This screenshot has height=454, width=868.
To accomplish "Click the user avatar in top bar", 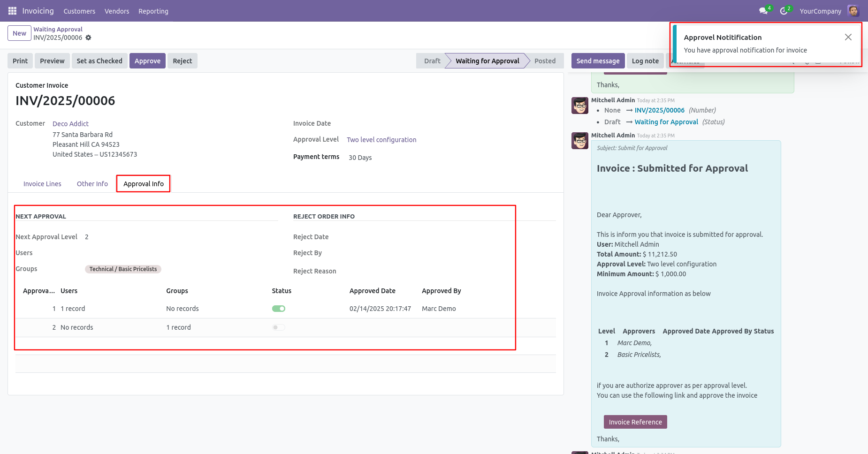I will (853, 11).
